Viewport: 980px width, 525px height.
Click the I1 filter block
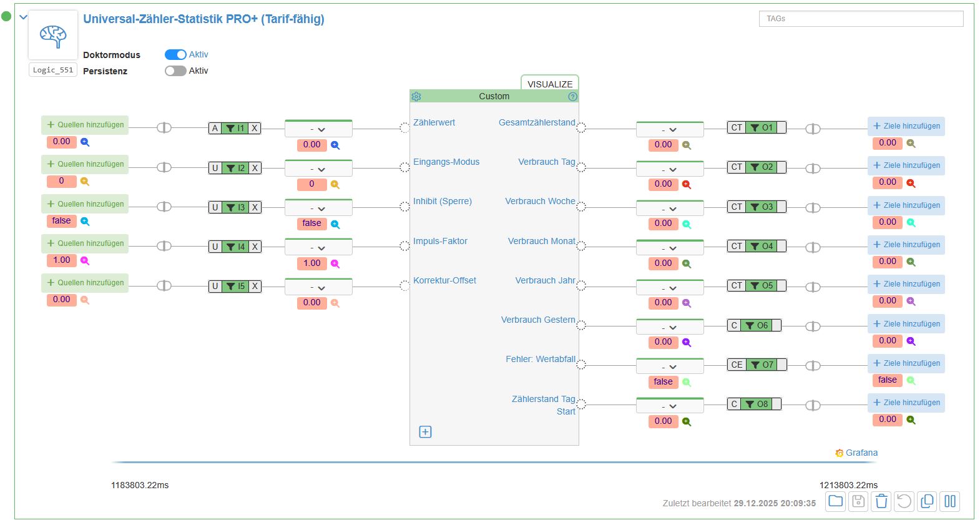(x=235, y=129)
